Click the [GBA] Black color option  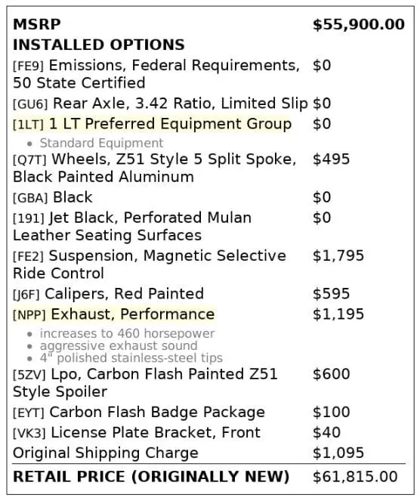click(53, 197)
